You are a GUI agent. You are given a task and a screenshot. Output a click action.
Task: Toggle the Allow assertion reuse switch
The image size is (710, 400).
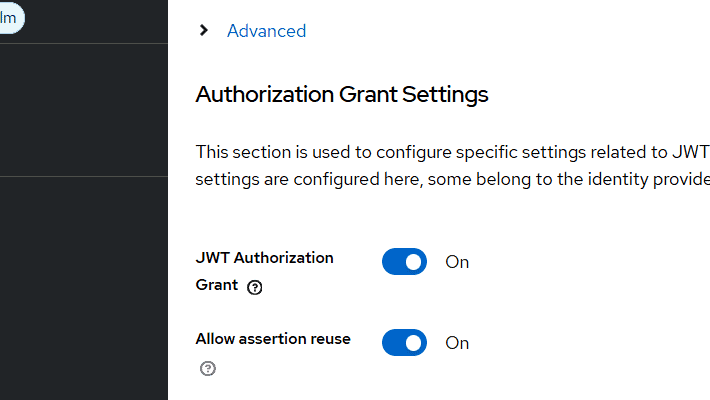click(404, 343)
